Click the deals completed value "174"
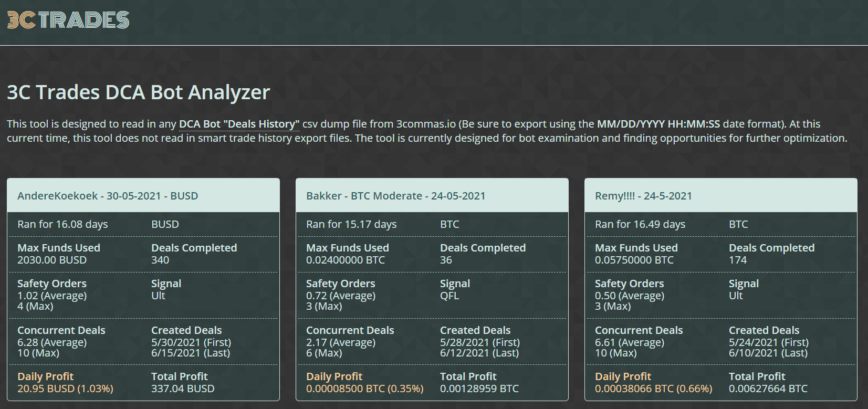This screenshot has height=409, width=868. pos(738,260)
